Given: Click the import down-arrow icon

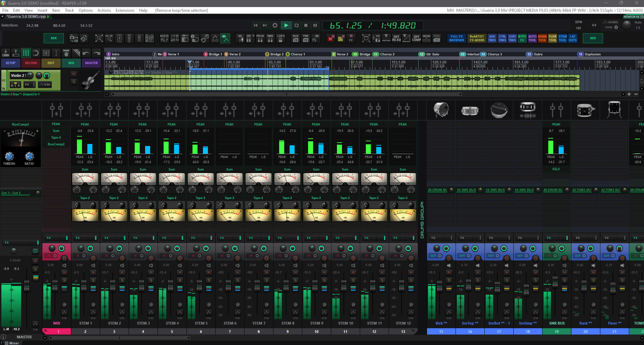Looking at the screenshot, I should click(x=6, y=53).
